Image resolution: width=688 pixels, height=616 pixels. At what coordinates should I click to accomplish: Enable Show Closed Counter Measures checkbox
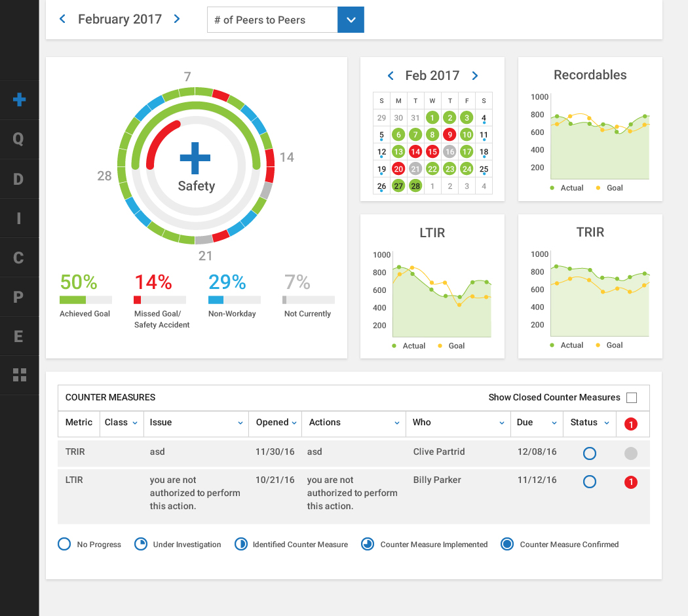click(632, 398)
